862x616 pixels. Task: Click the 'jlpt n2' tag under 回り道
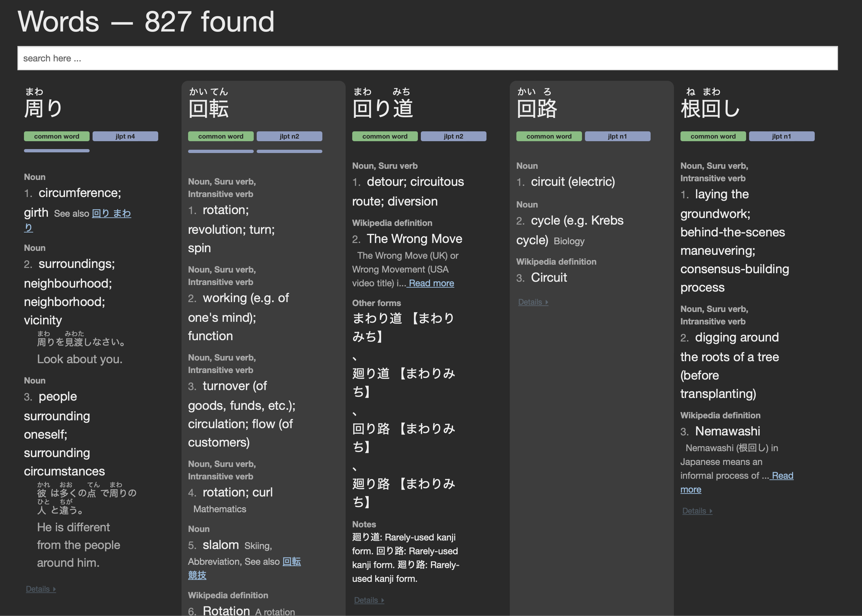pos(454,136)
